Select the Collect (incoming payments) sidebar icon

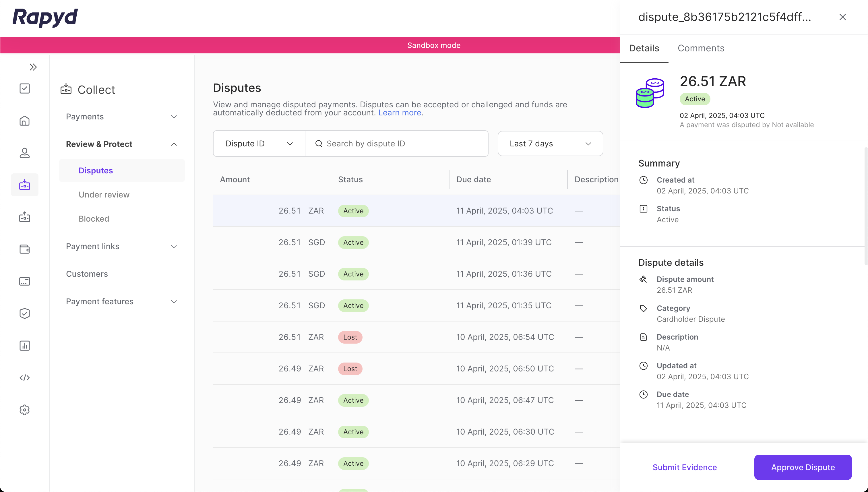pos(24,185)
